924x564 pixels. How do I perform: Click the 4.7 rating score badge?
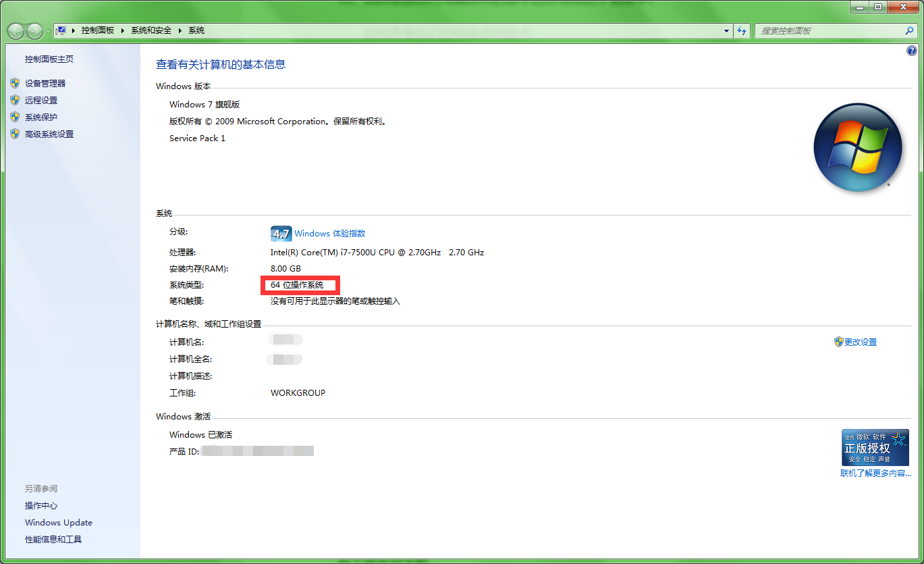point(281,234)
